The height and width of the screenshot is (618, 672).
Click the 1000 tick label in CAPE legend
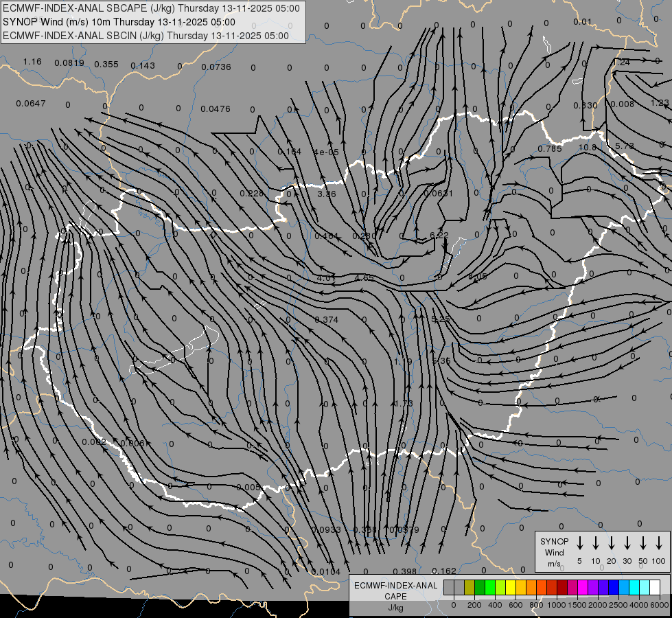(557, 605)
